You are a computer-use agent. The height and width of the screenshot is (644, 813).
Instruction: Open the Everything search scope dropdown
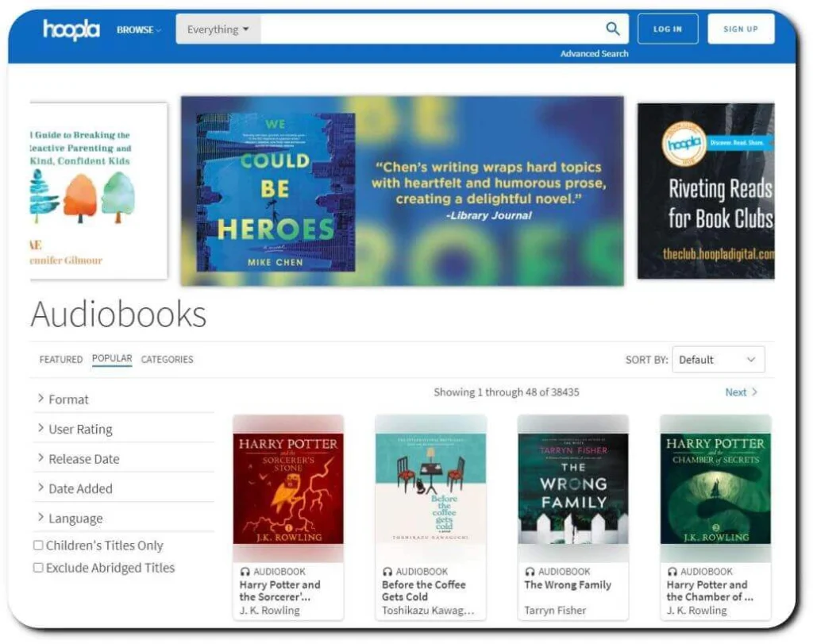coord(218,29)
